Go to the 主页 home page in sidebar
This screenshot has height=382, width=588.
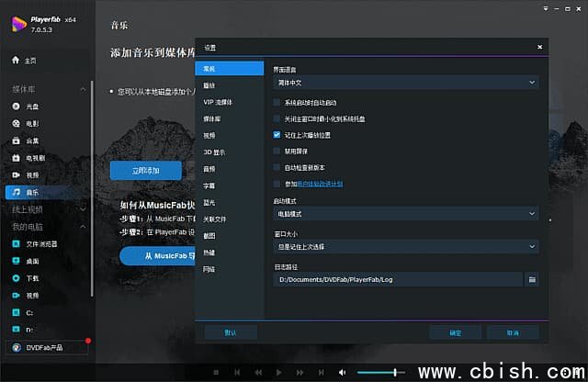tap(25, 61)
